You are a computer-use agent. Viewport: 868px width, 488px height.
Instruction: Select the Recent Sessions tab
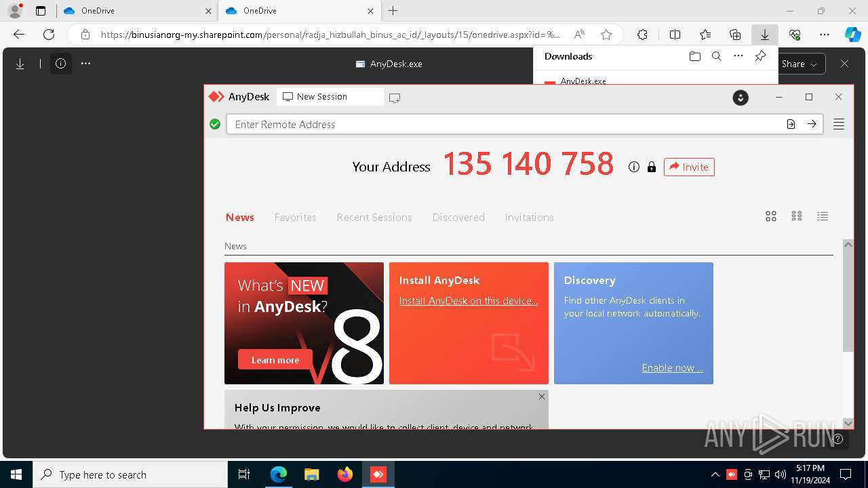click(x=374, y=218)
